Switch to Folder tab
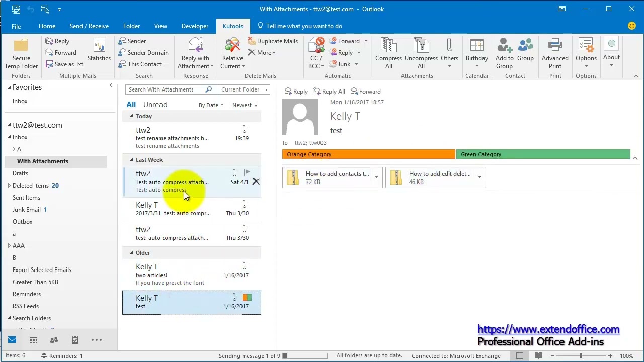 pyautogui.click(x=131, y=26)
